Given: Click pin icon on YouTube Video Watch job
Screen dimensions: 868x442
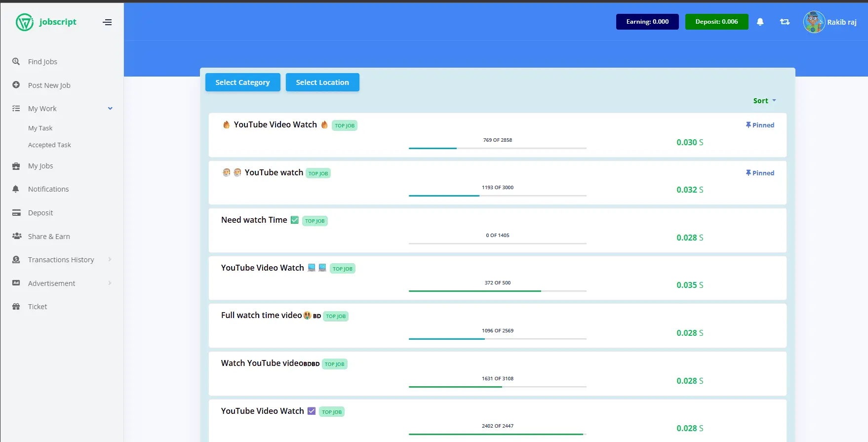Looking at the screenshot, I should click(x=749, y=125).
